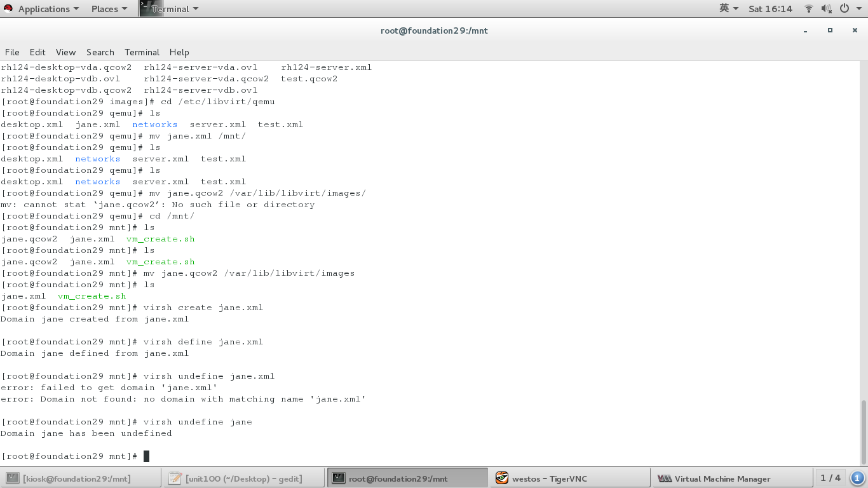Click the "error: failed to get domain" line

pos(109,388)
